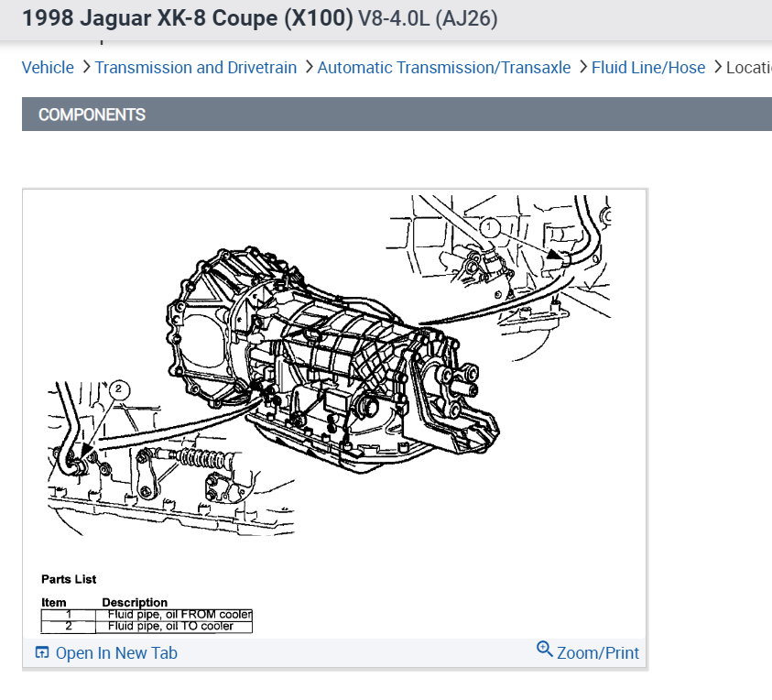
Task: Go to Transmission and Drivetrain breadcrumb
Action: click(195, 68)
